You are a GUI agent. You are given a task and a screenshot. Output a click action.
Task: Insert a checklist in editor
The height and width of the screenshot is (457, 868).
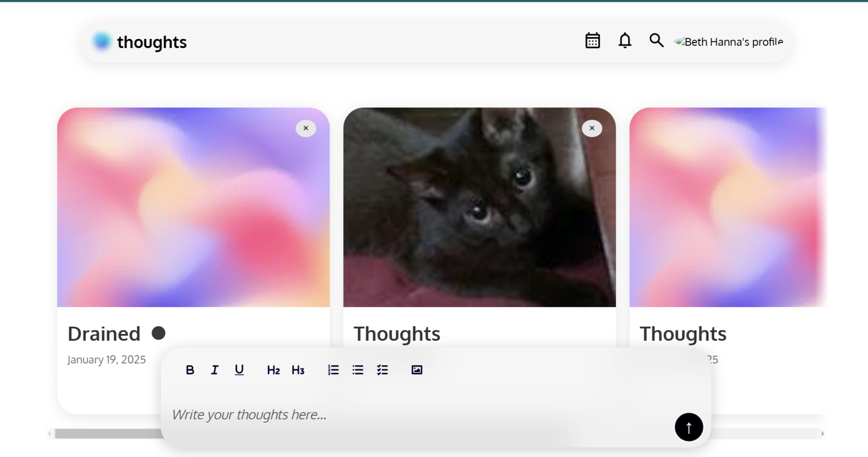(382, 370)
